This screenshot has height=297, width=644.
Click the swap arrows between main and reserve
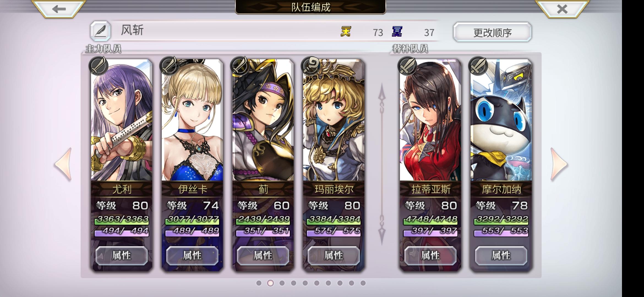tap(382, 164)
